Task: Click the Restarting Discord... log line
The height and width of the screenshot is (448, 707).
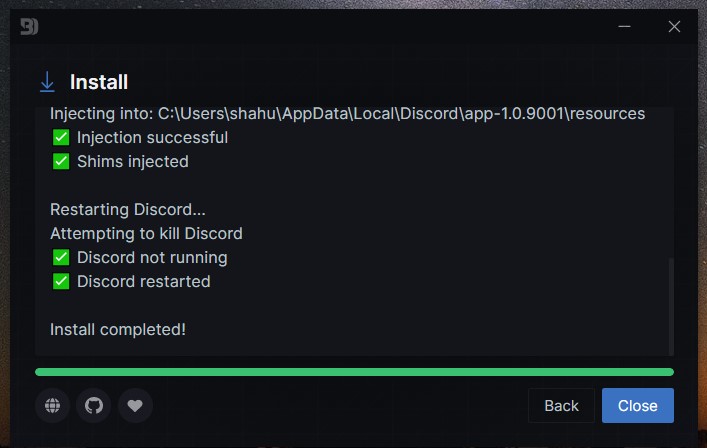Action: pyautogui.click(x=128, y=210)
